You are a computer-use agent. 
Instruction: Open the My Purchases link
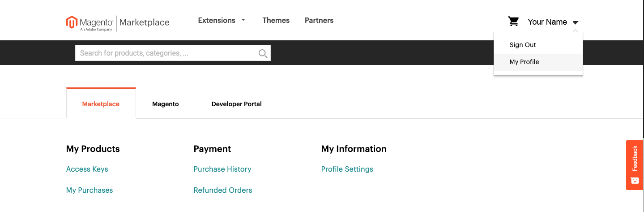pyautogui.click(x=90, y=190)
